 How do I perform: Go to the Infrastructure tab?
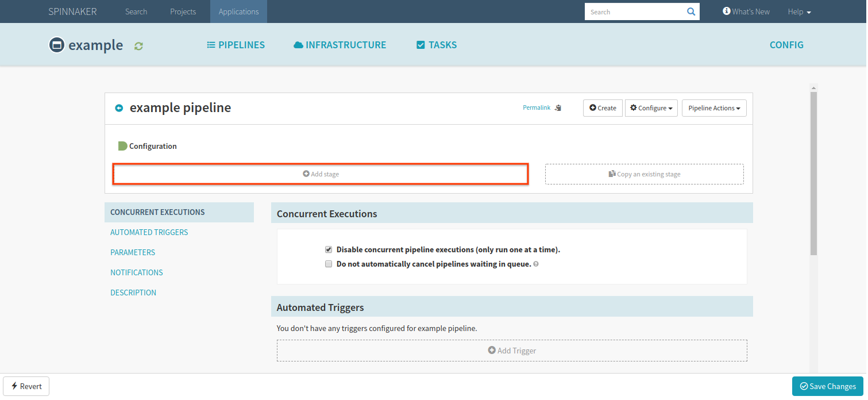(340, 45)
